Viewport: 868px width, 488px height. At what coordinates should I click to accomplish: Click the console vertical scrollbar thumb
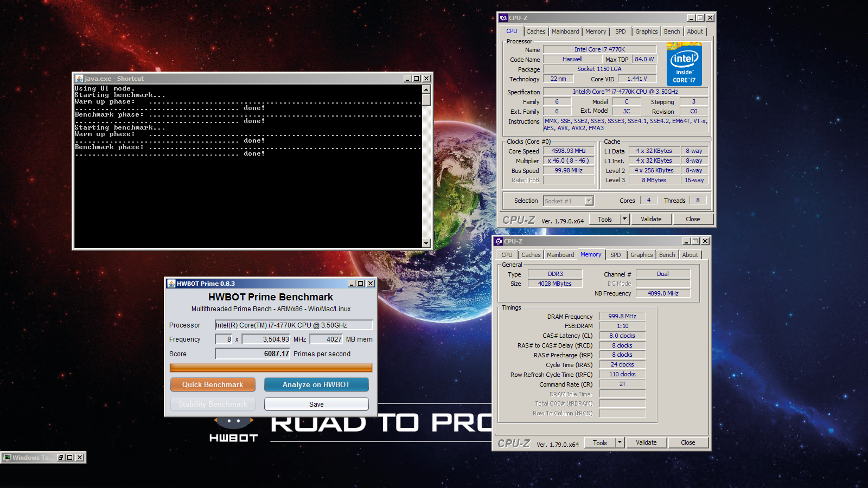(x=426, y=100)
